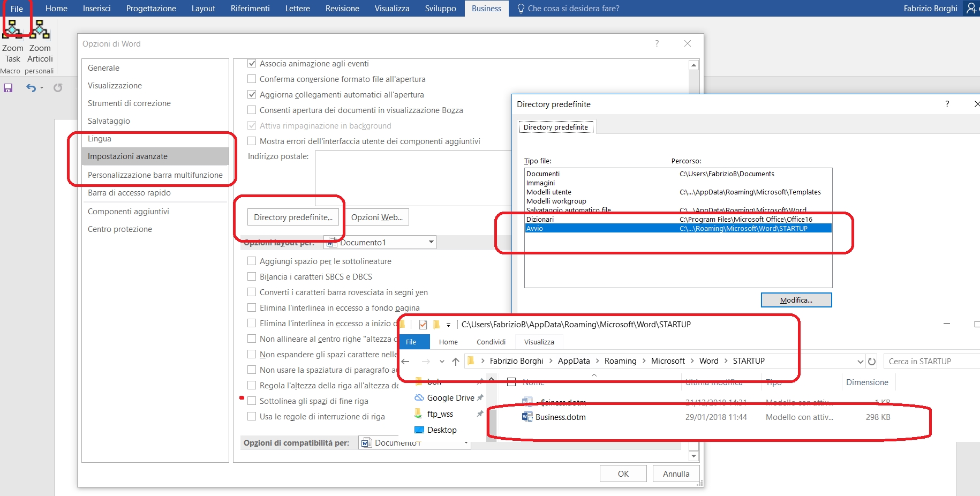Open share icon next to Fabrizio Borghi
The width and height of the screenshot is (980, 496).
[x=971, y=8]
